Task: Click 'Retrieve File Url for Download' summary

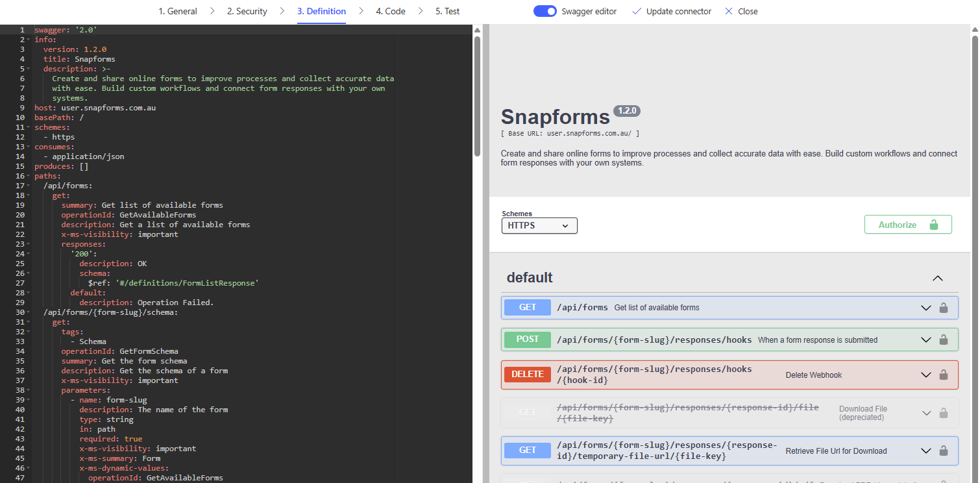Action: [x=836, y=451]
